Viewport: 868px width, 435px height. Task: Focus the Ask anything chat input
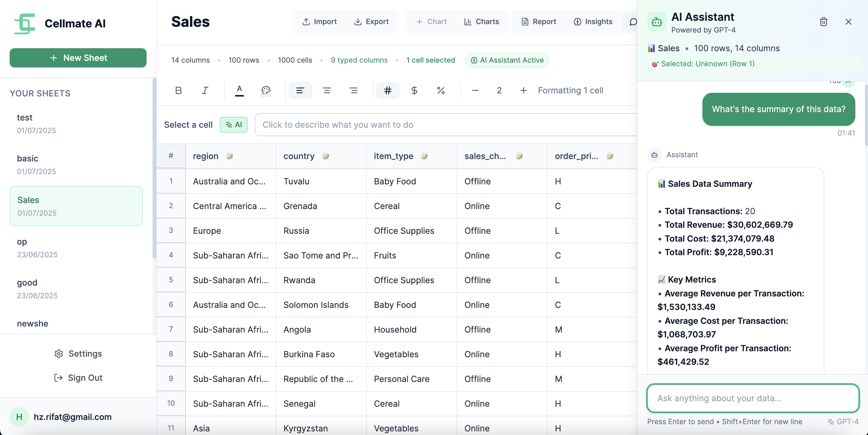pyautogui.click(x=753, y=398)
